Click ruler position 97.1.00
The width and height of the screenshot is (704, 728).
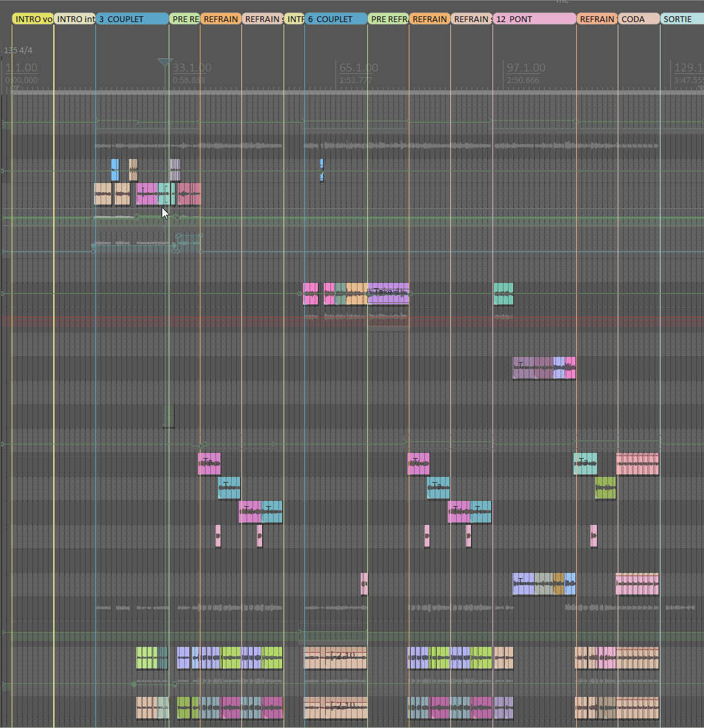tap(526, 67)
